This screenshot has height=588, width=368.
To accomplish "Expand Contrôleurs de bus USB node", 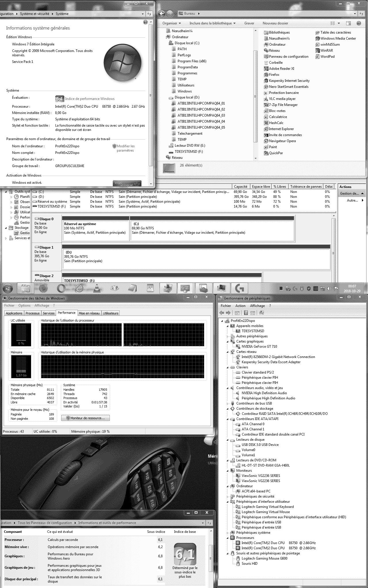I will [228, 403].
